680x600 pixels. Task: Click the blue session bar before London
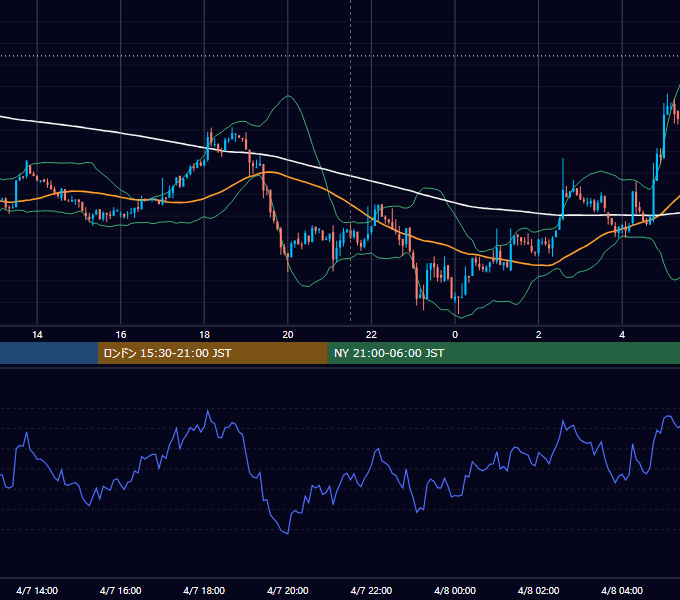(x=49, y=353)
